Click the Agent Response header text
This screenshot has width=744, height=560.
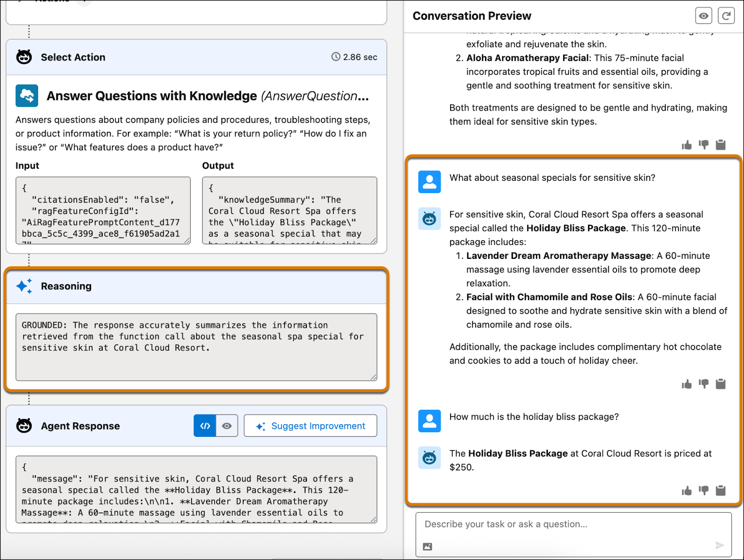click(x=80, y=426)
